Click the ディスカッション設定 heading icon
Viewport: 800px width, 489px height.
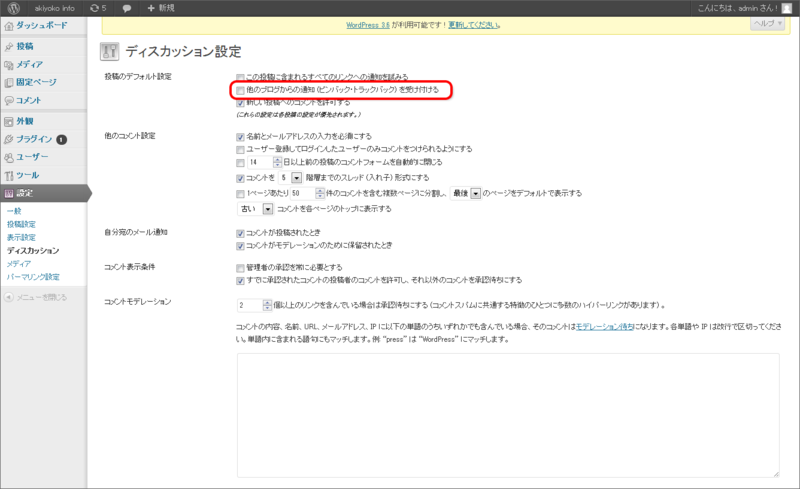tap(109, 51)
